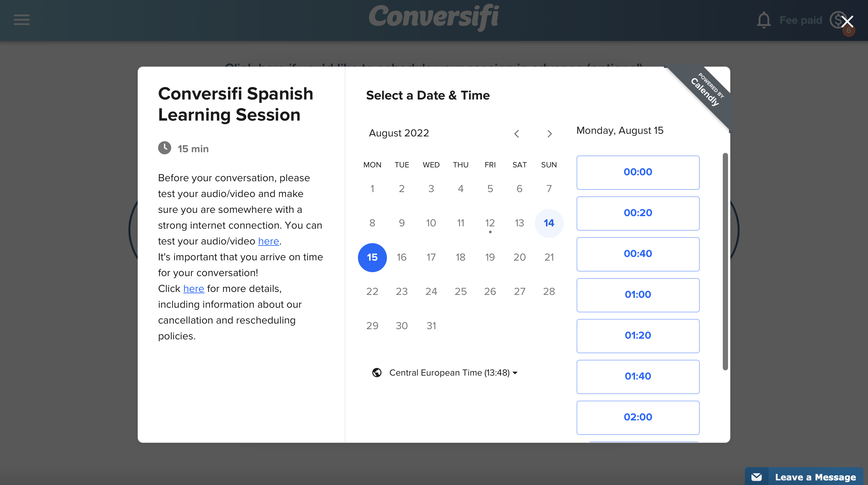Viewport: 868px width, 485px height.
Task: Choose the 00:40 time slot
Action: 637,254
